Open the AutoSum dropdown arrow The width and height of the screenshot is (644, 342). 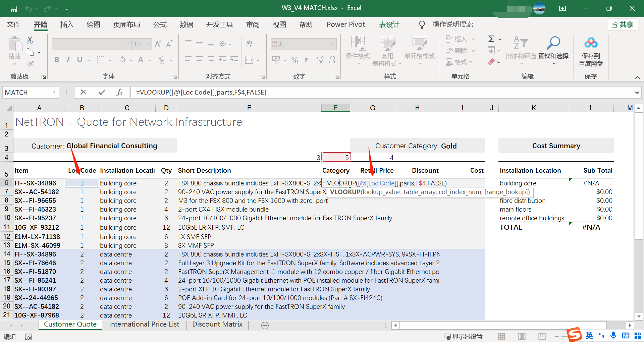coord(500,39)
